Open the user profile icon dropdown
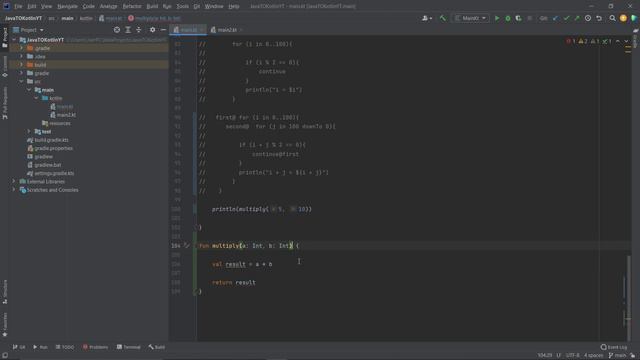640x360 pixels. click(x=427, y=18)
